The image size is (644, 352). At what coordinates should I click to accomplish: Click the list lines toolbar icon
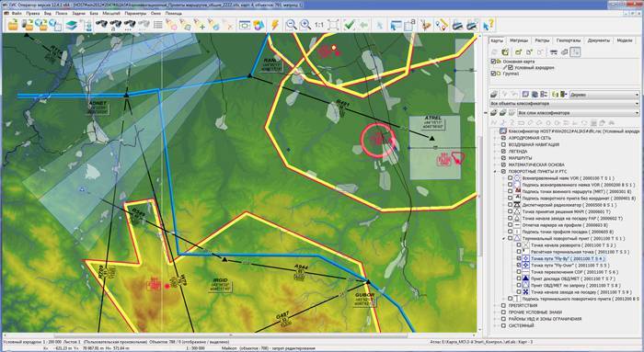pyautogui.click(x=157, y=25)
